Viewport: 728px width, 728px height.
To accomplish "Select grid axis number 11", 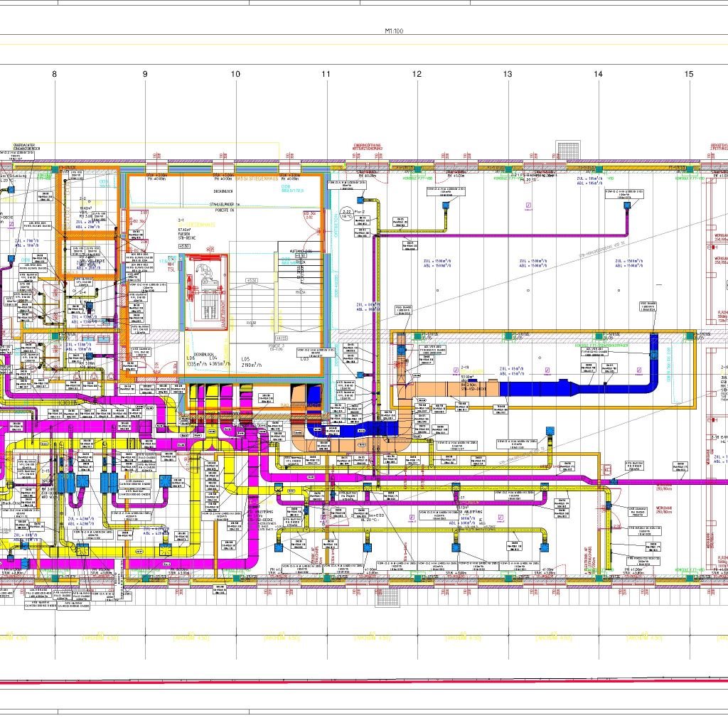I will pyautogui.click(x=326, y=74).
